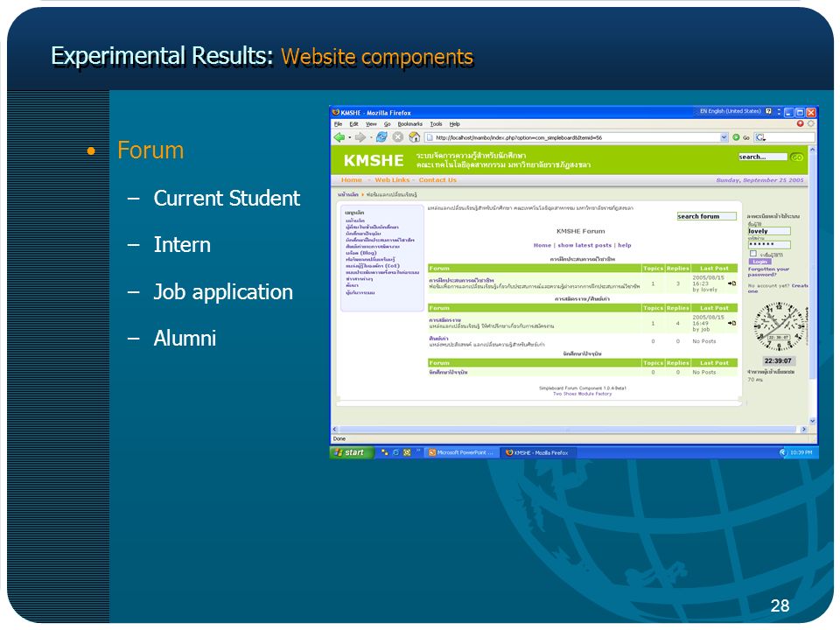Click the password field with asterisks
Viewport: 840px width, 630px height.
pyautogui.click(x=769, y=244)
